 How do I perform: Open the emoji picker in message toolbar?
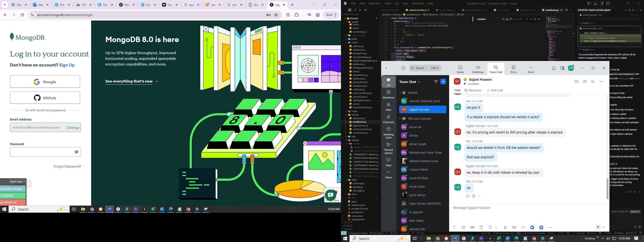(x=463, y=227)
